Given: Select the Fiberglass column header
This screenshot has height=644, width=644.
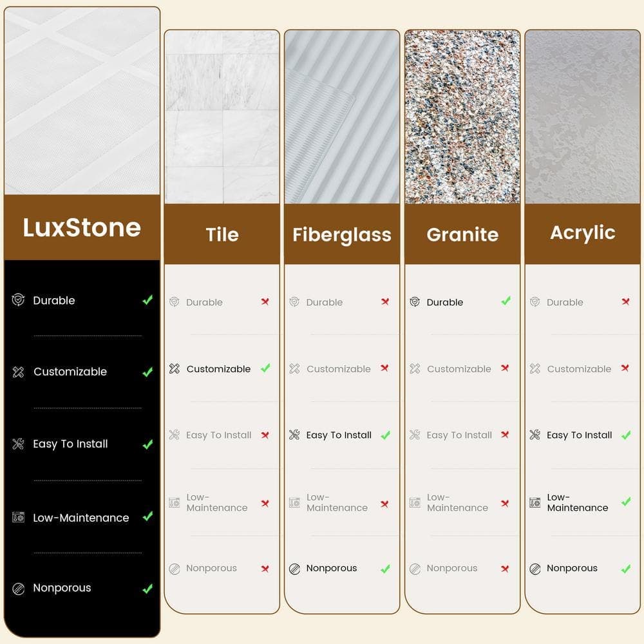Looking at the screenshot, I should [342, 234].
